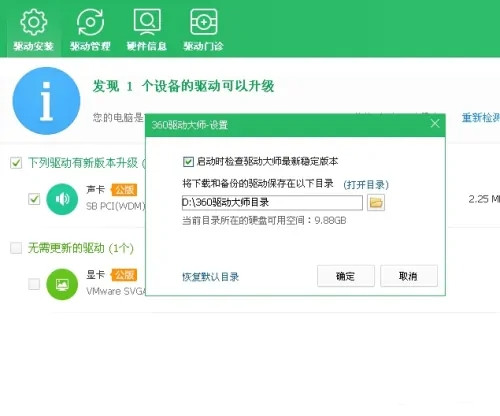
Task: Click the blue info circle icon
Action: pos(46,101)
